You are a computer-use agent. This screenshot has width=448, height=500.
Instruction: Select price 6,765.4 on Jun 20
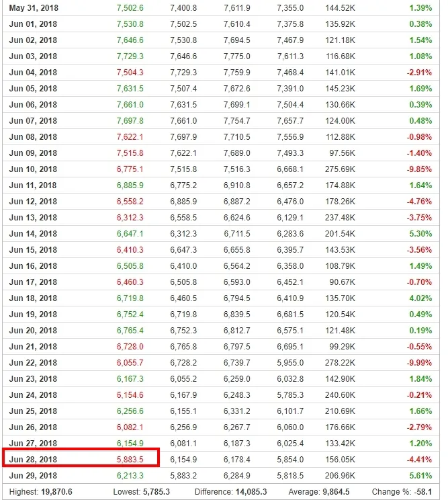tap(130, 331)
